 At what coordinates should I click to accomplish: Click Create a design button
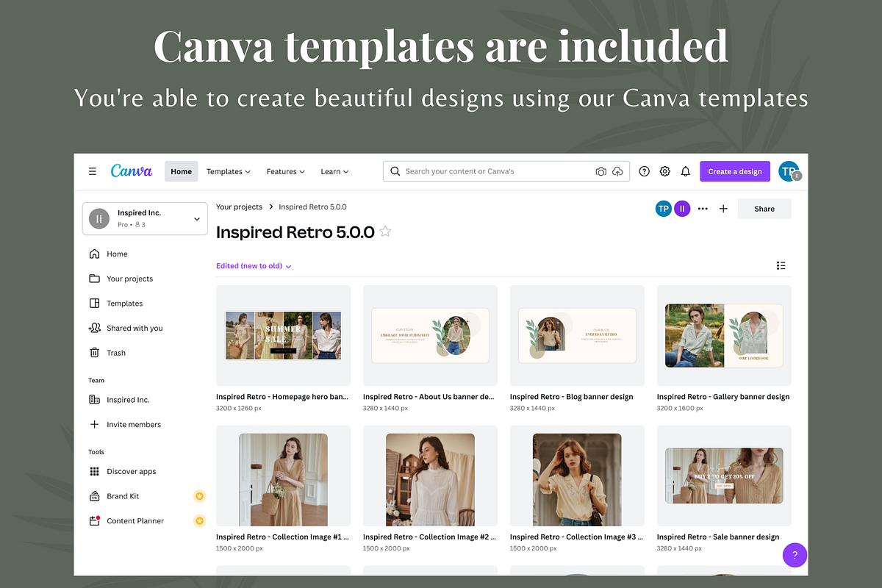point(735,171)
